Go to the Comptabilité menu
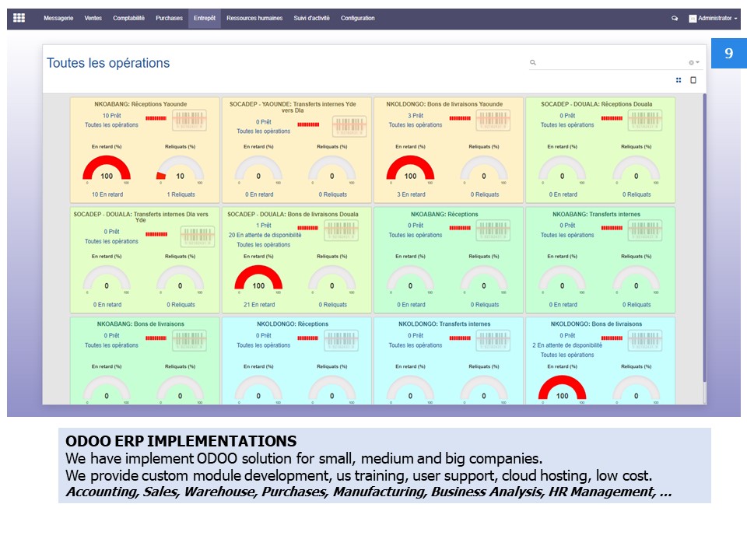747x560 pixels. click(x=128, y=18)
